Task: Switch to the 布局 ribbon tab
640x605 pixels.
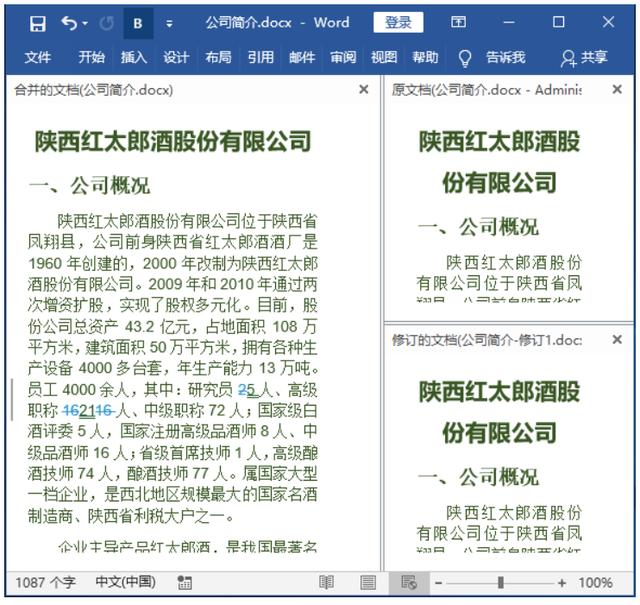Action: click(218, 57)
